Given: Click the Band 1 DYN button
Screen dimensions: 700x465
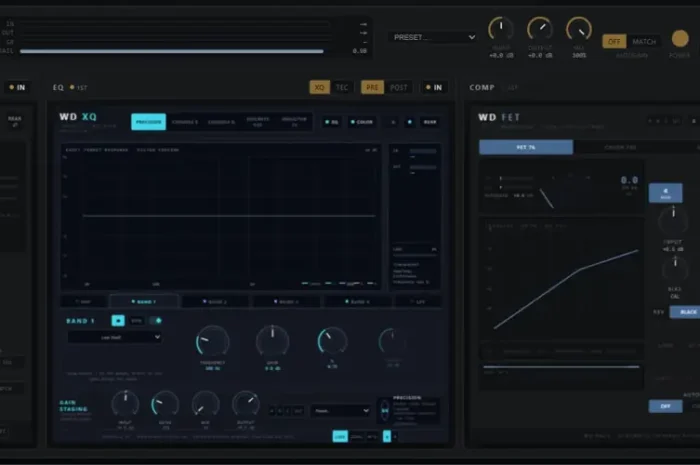Looking at the screenshot, I should point(136,320).
